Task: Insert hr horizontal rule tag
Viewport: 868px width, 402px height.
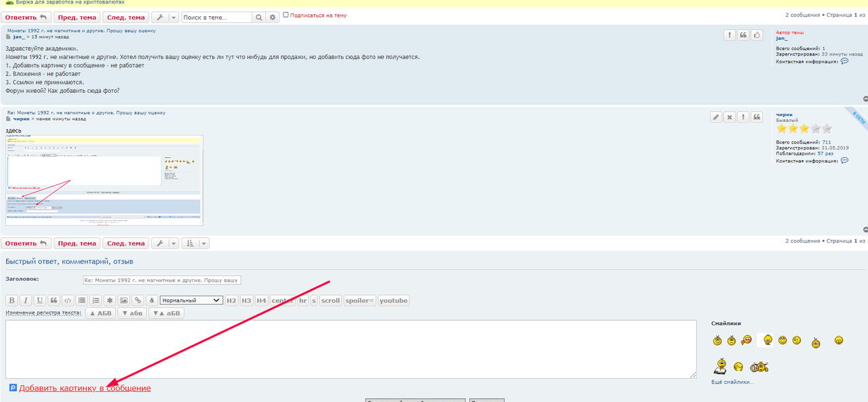Action: [303, 300]
